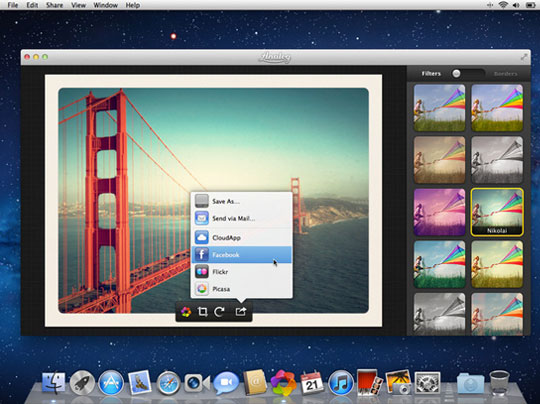Open the App Store in Dock
Image resolution: width=540 pixels, height=404 pixels.
coord(111,383)
